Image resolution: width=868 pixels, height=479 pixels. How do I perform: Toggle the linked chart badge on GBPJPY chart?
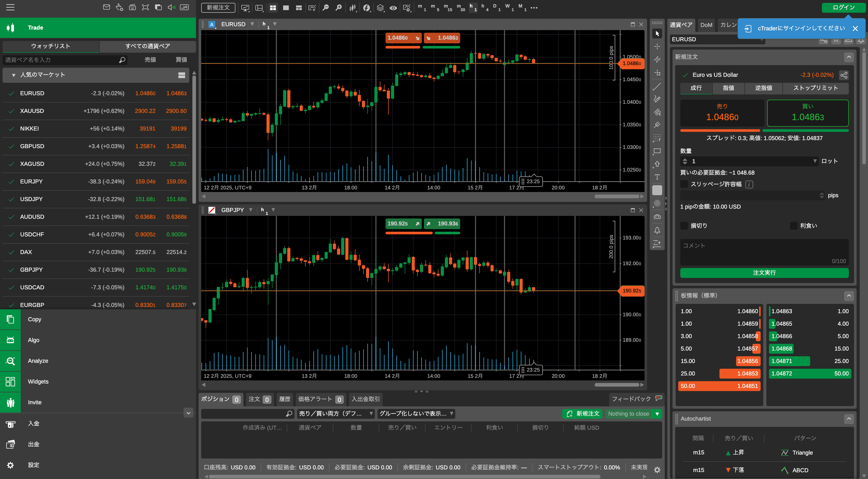[x=212, y=210]
